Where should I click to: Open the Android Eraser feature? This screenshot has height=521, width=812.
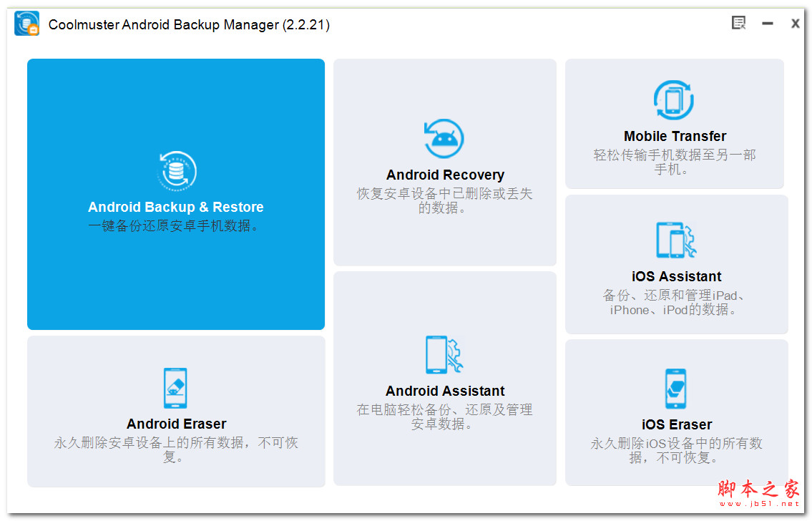click(x=176, y=411)
